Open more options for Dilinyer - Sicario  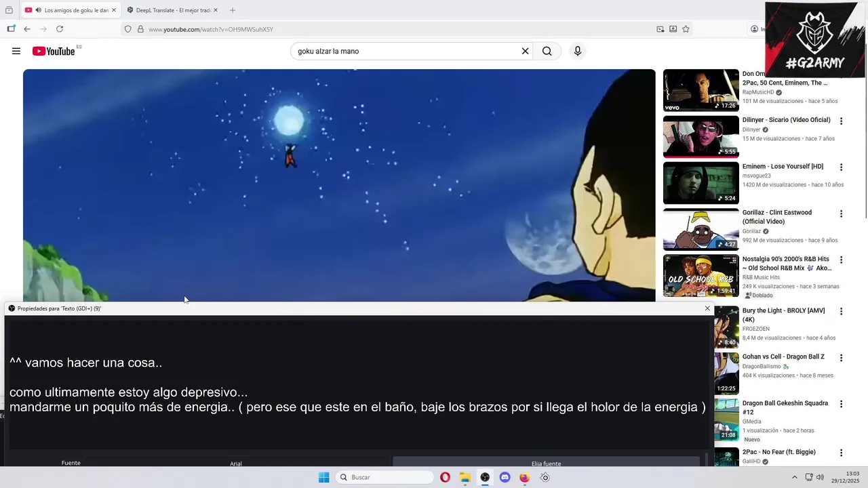(841, 121)
